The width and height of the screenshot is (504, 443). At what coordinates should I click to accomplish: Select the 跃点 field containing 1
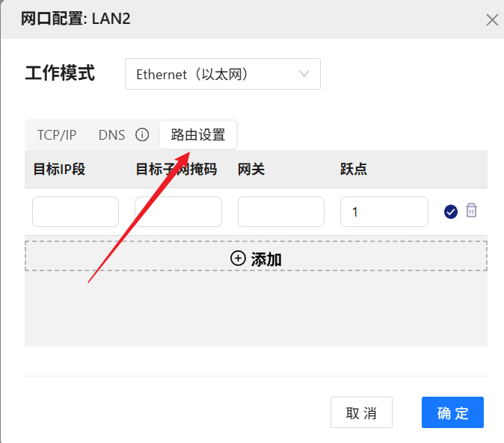click(x=384, y=212)
